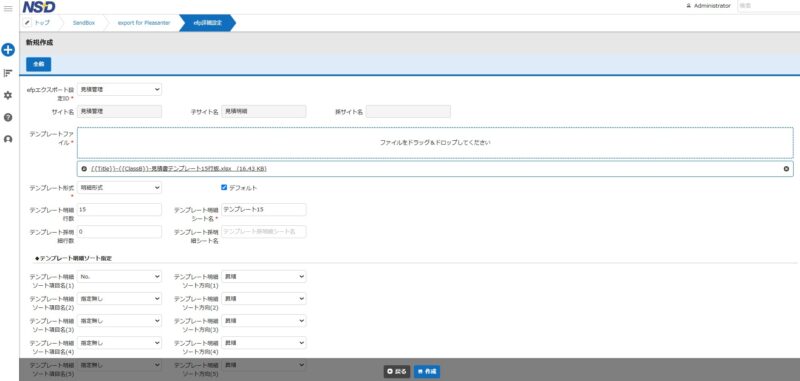Screen dimensions: 800x381
Task: Go to SandBox breadcrumb
Action: tap(84, 23)
